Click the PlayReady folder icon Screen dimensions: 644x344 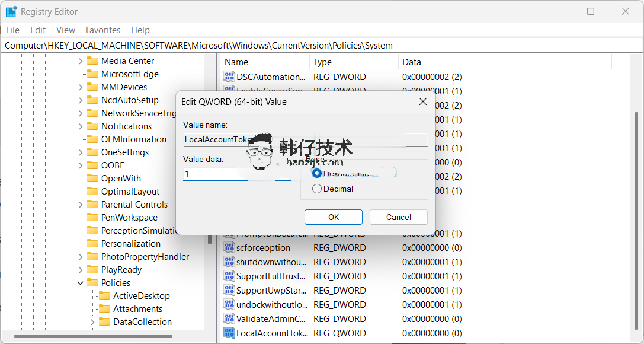(x=92, y=270)
